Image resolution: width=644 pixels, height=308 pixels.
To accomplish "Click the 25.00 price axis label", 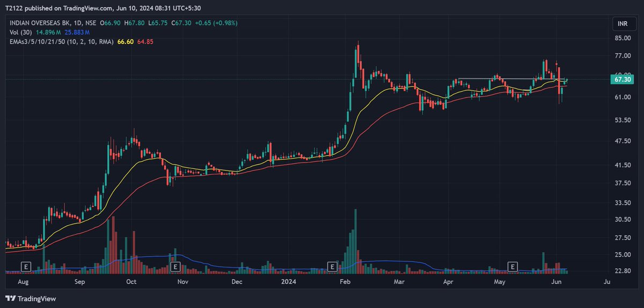I will 623,255.
